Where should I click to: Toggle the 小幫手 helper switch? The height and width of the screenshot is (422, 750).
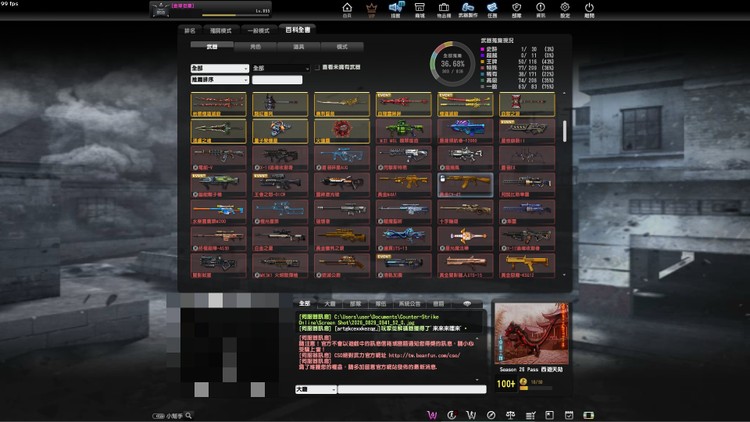point(158,416)
